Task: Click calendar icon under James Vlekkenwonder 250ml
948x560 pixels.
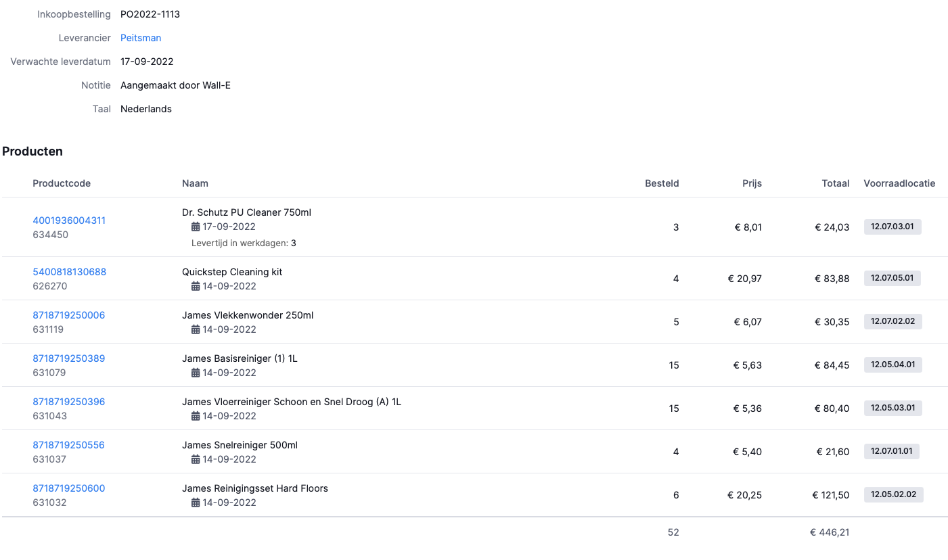Action: [196, 330]
